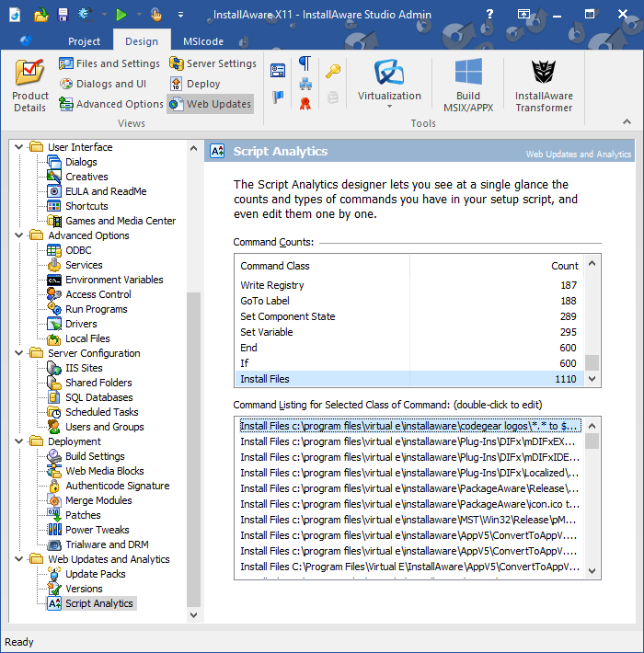The image size is (644, 653).
Task: Collapse the ribbon with the chevron
Action: click(x=627, y=121)
